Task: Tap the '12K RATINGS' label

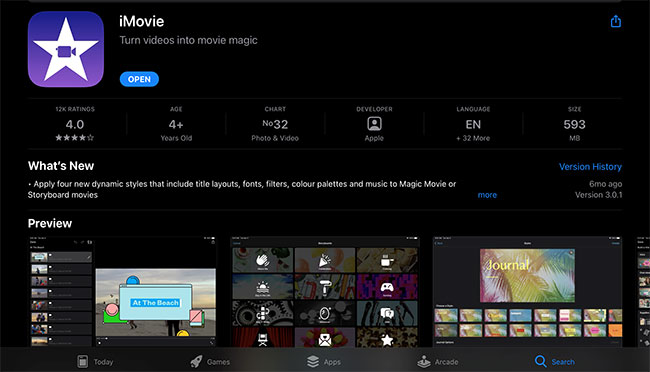Action: pos(75,109)
